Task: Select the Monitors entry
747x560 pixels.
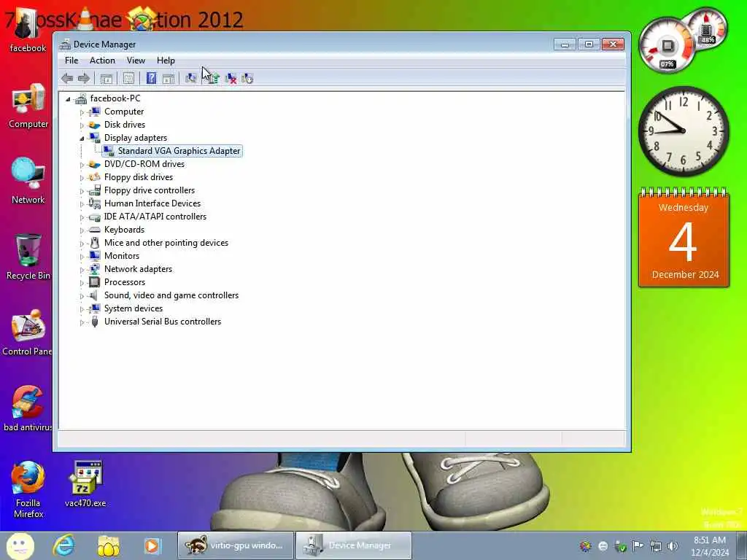Action: (x=122, y=256)
